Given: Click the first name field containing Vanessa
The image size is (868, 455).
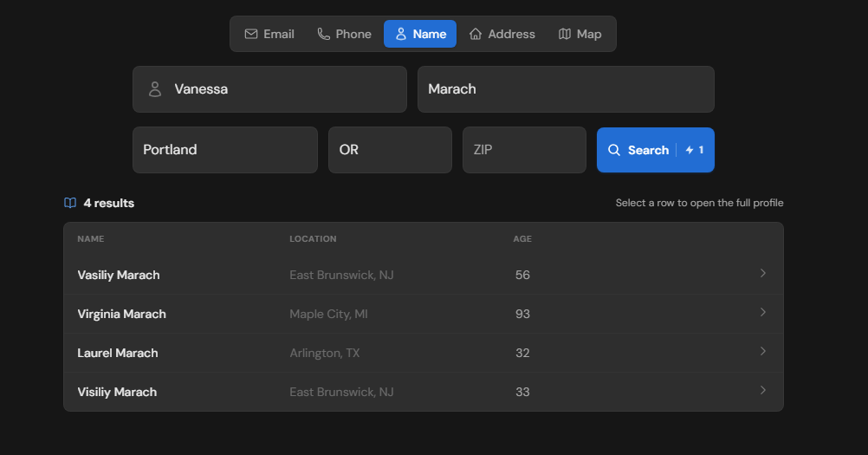Looking at the screenshot, I should tap(269, 89).
